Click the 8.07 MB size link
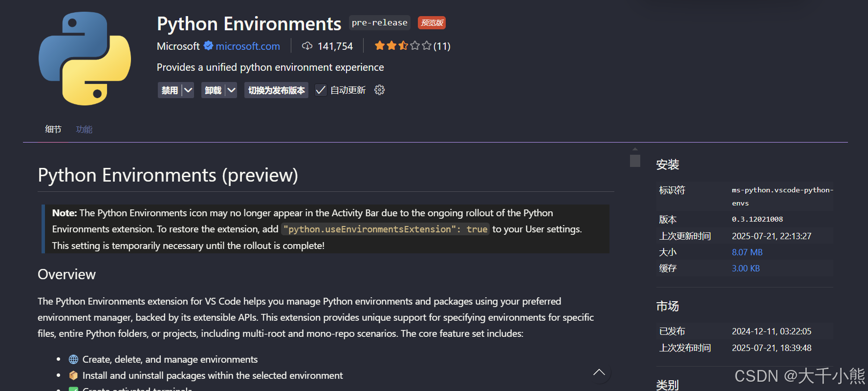Screen dimensions: 868x391 [747, 252]
